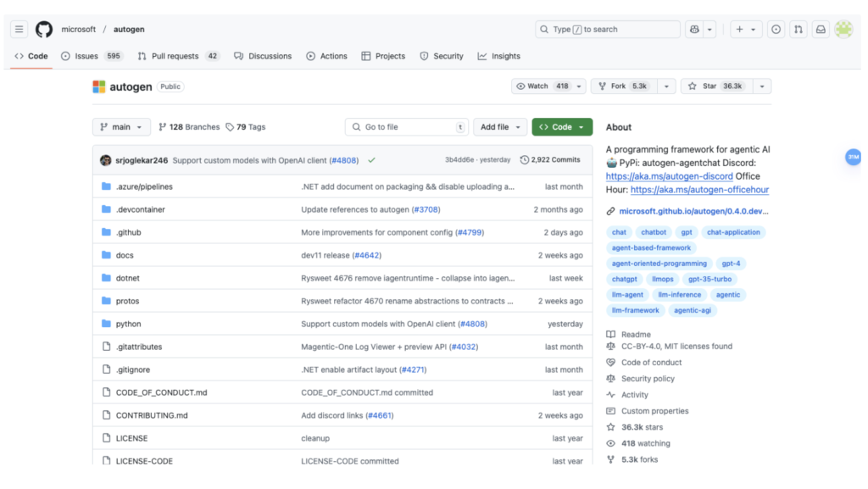Expand the Watch options dropdown arrow
This screenshot has height=489, width=868.
click(x=579, y=86)
